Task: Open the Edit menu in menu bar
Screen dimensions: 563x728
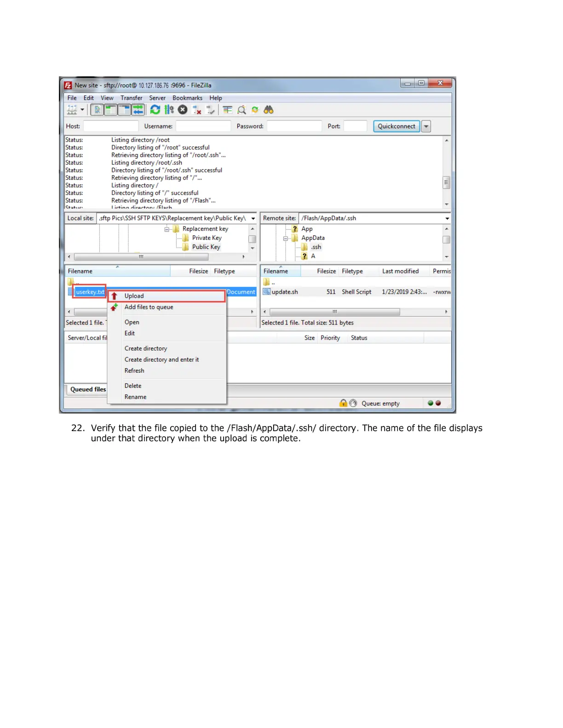Action: click(89, 98)
